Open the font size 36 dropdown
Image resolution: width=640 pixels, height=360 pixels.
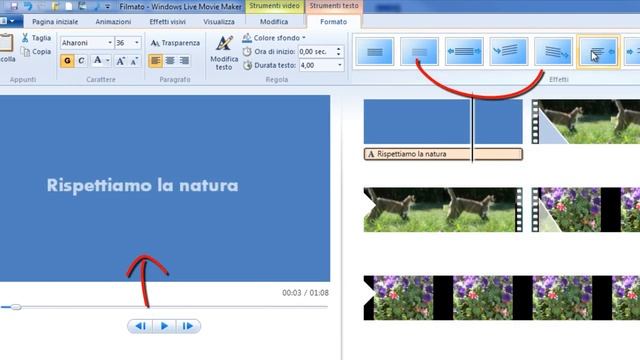pos(136,43)
